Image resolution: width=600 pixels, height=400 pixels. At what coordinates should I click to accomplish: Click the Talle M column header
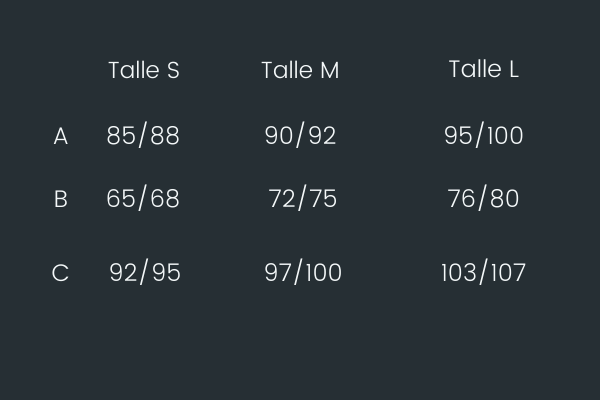click(x=300, y=70)
